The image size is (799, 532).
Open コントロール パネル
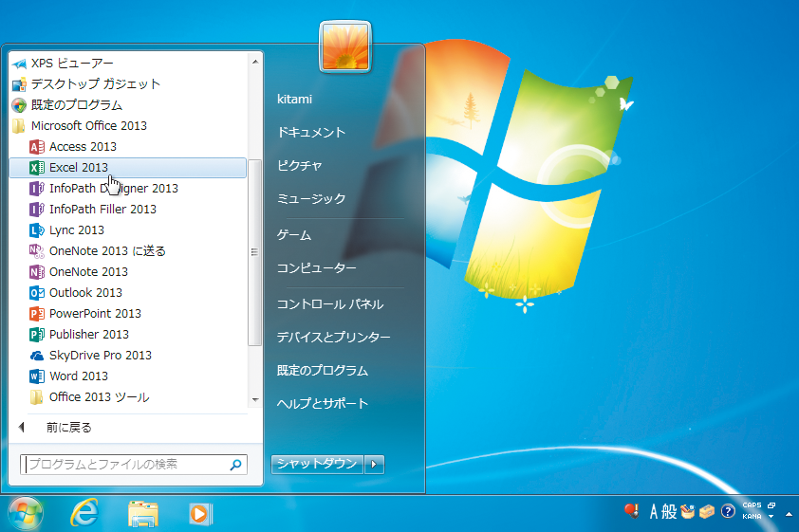point(330,304)
